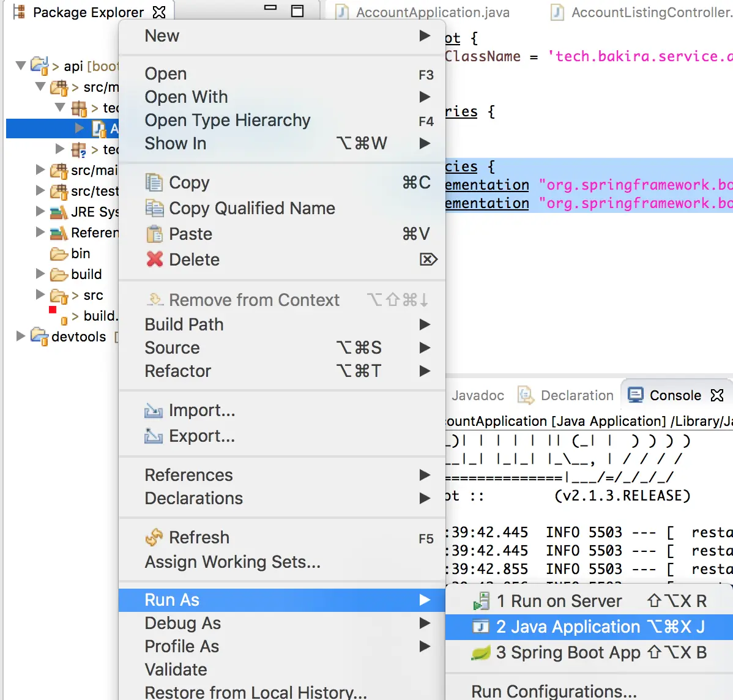Click the Run on Server icon

(481, 601)
